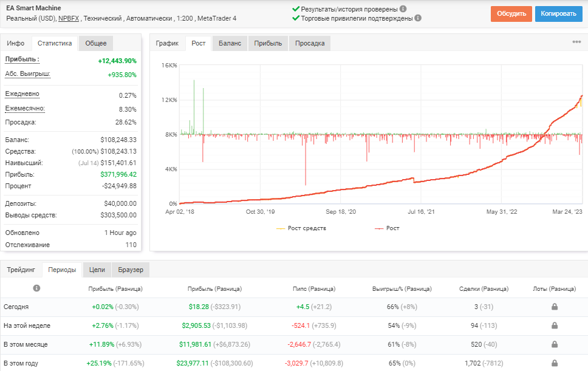Open the NPBFX broker link
Screen dimensions: 588x371
(69, 18)
